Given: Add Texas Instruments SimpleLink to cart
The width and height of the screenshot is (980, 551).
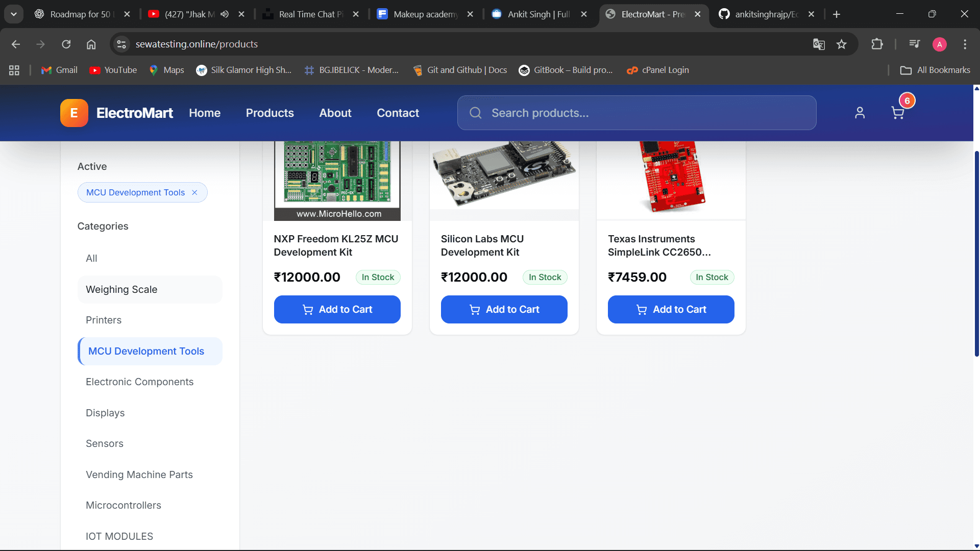Looking at the screenshot, I should pos(671,309).
